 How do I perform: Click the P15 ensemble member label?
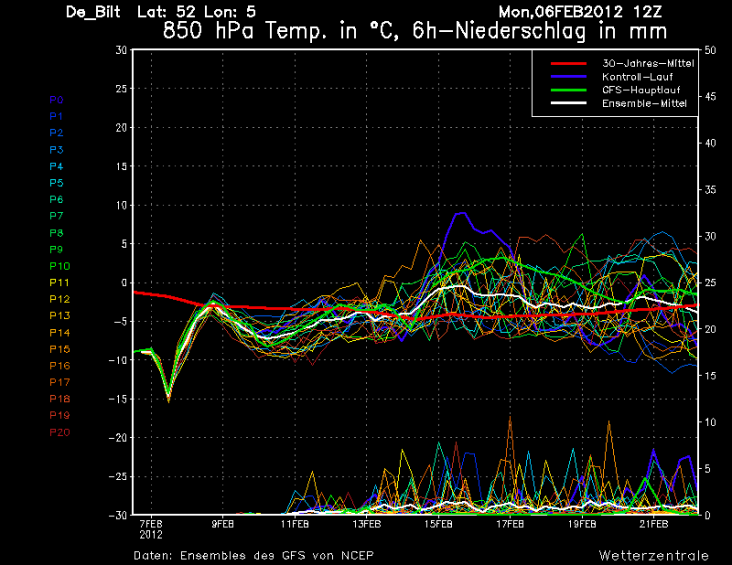tap(60, 349)
